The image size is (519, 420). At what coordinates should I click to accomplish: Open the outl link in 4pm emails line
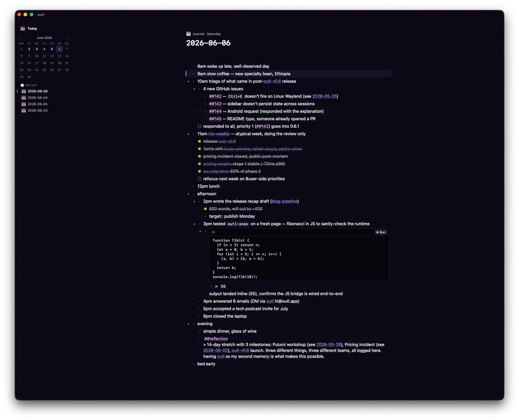click(270, 301)
